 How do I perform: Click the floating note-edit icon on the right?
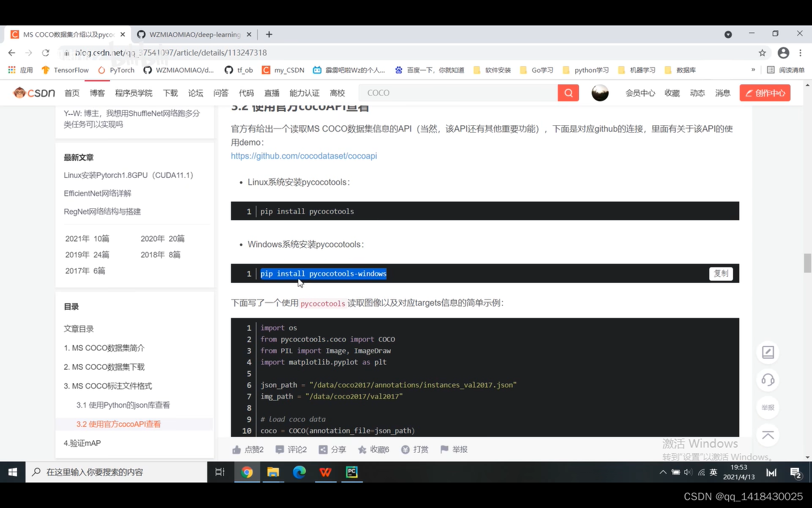[x=768, y=352]
